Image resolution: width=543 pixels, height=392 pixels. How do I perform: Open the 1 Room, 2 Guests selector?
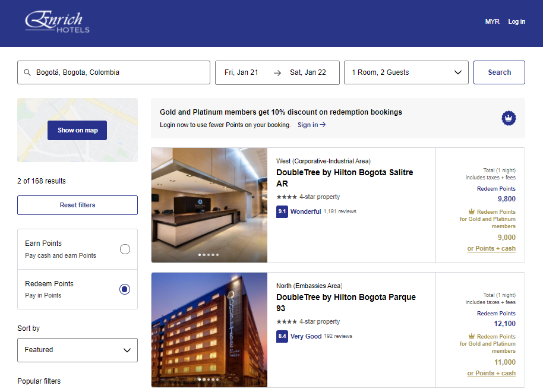pos(406,72)
